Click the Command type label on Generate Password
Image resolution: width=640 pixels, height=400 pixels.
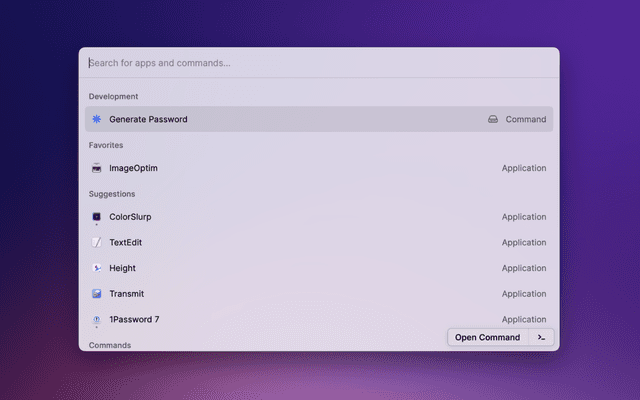(x=526, y=119)
